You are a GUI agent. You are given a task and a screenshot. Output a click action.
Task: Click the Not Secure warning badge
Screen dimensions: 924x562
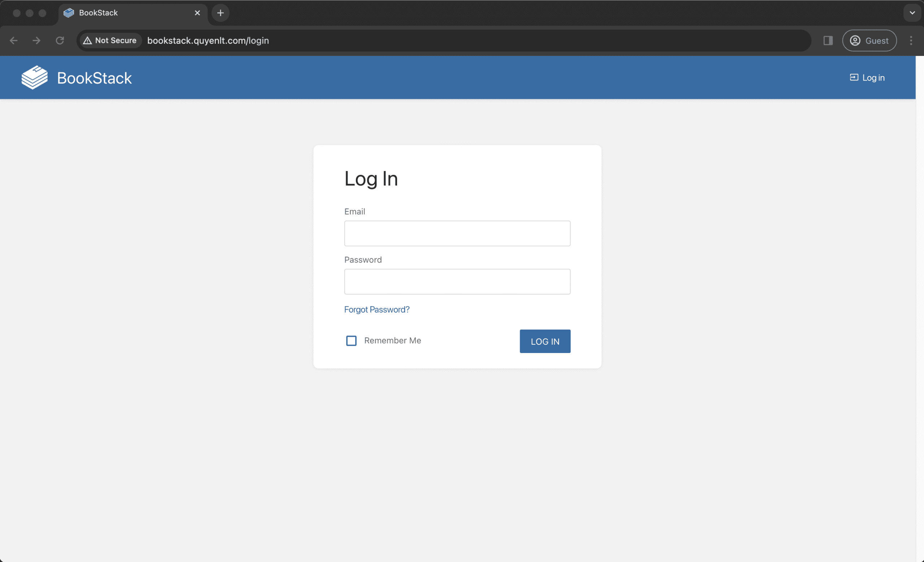pos(110,40)
